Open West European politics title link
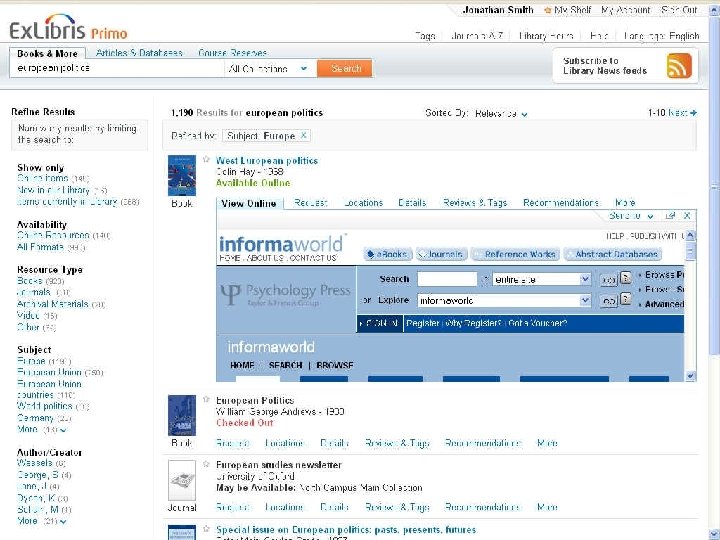 [x=267, y=161]
